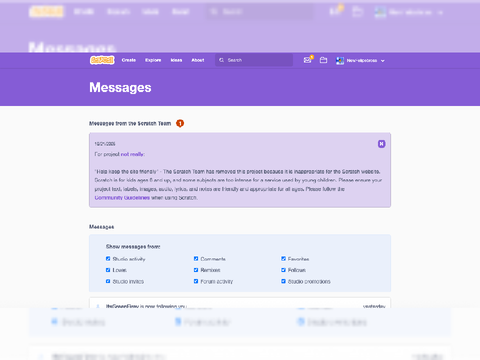Click the search magnifier icon

221,60
